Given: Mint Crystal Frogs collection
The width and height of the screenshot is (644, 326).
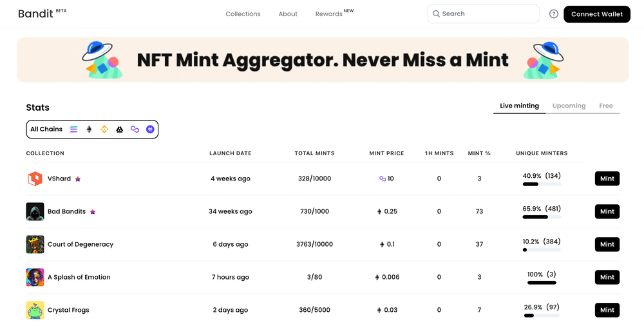Looking at the screenshot, I should click(607, 311).
